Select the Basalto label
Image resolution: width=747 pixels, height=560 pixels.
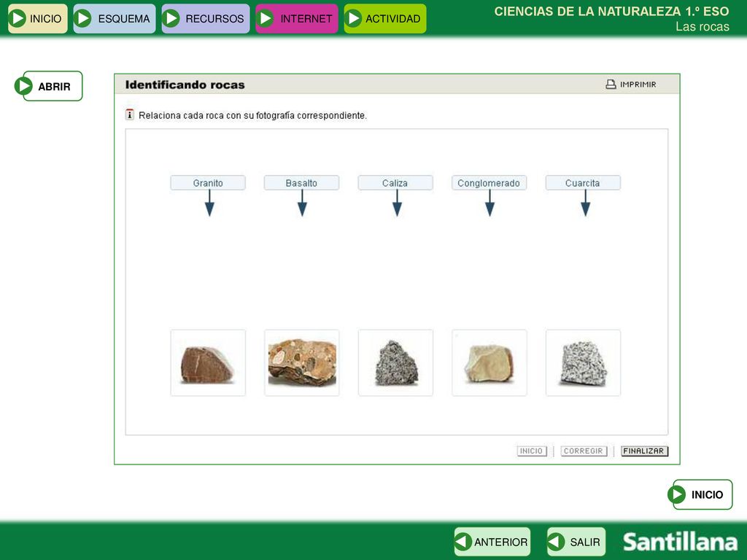[x=301, y=183]
